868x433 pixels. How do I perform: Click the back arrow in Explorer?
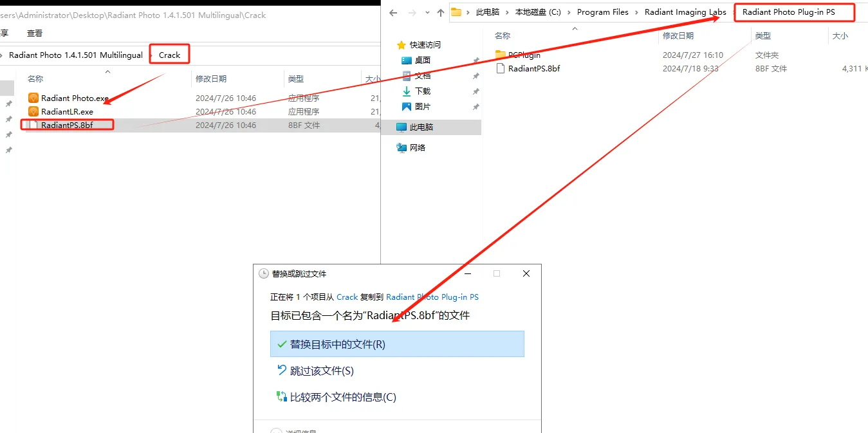tap(393, 12)
